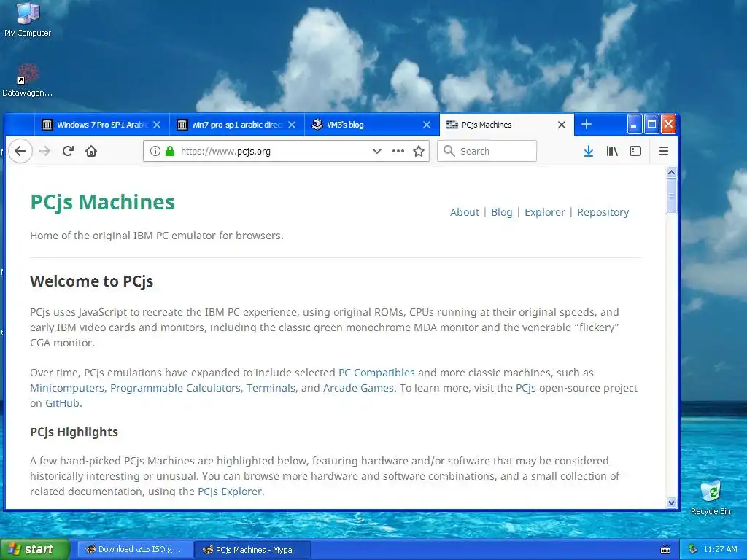Open the Blog link
The width and height of the screenshot is (747, 560).
pyautogui.click(x=502, y=212)
